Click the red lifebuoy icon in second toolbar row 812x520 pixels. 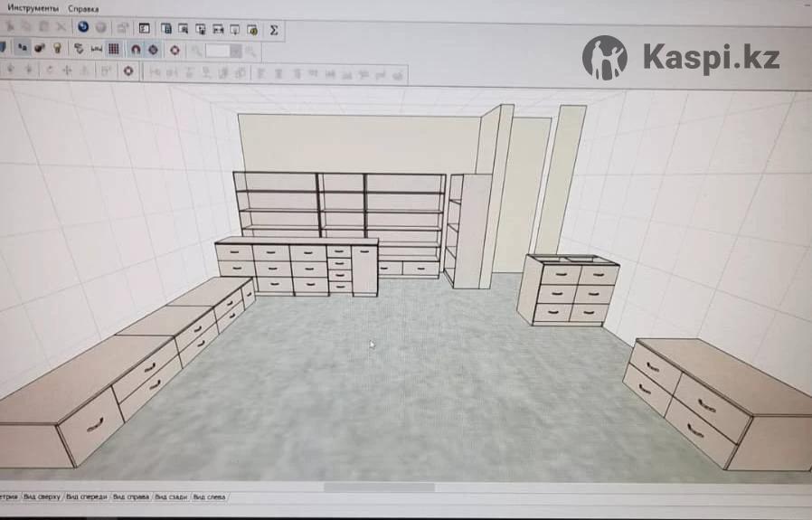pyautogui.click(x=175, y=50)
